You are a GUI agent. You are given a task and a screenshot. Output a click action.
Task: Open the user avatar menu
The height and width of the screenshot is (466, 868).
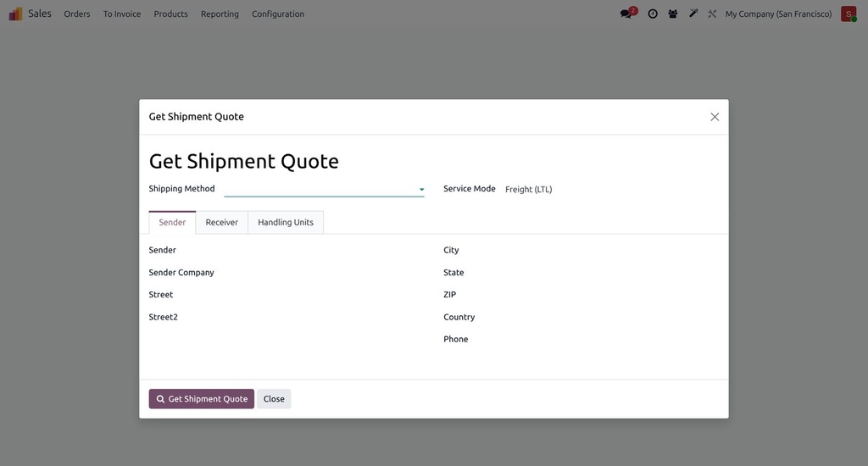tap(849, 14)
